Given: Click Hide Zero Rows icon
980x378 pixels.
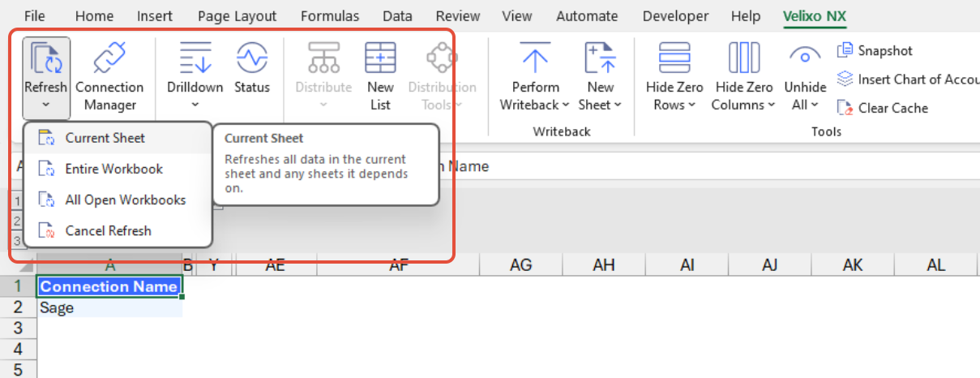Looking at the screenshot, I should (674, 59).
